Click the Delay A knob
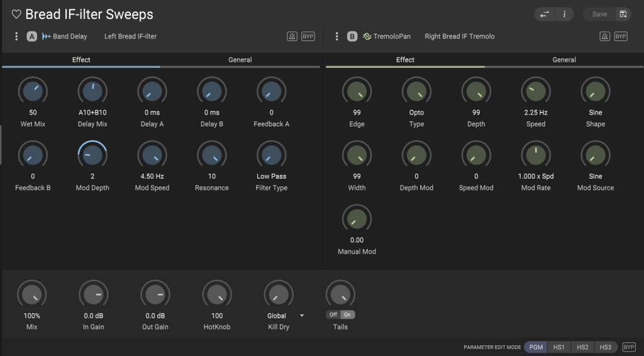The height and width of the screenshot is (356, 644). (152, 91)
